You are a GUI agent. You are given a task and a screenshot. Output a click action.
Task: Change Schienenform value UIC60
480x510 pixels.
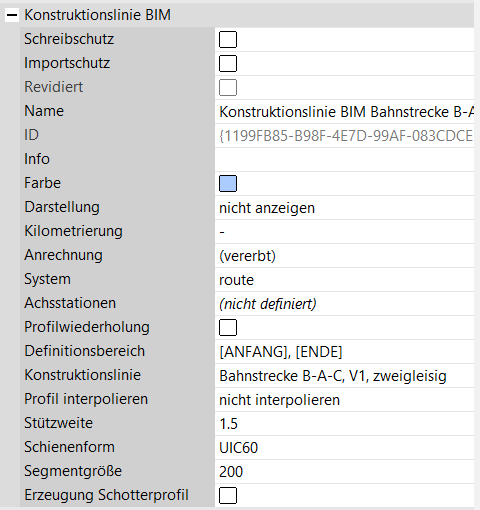pos(345,448)
